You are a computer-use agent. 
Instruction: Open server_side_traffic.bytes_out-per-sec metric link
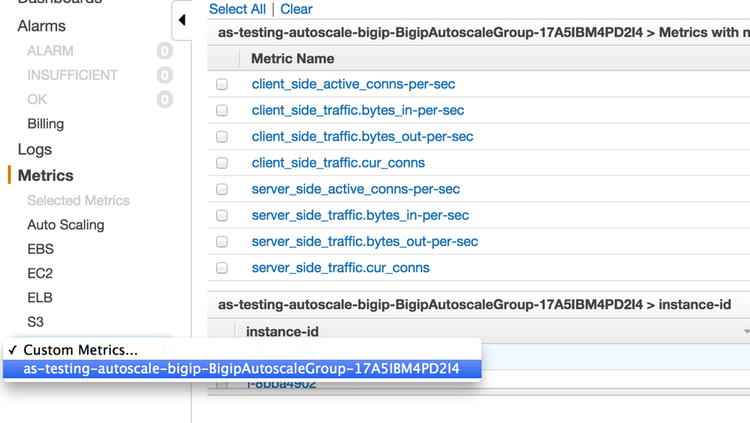pyautogui.click(x=365, y=241)
